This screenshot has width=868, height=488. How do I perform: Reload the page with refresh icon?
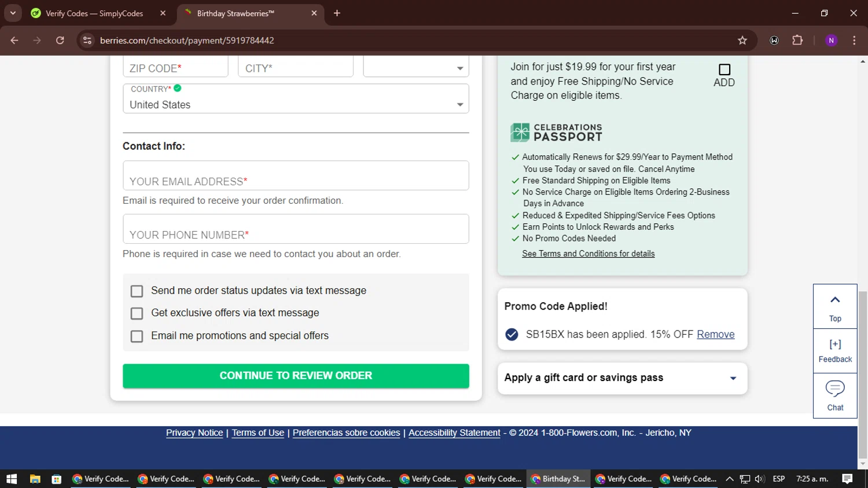pos(60,41)
